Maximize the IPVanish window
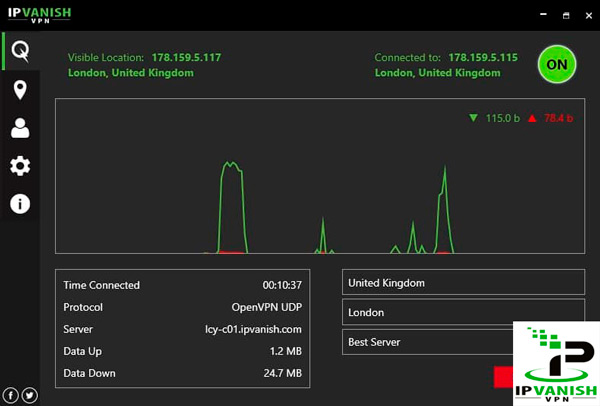Image resolution: width=600 pixels, height=406 pixels. (566, 15)
